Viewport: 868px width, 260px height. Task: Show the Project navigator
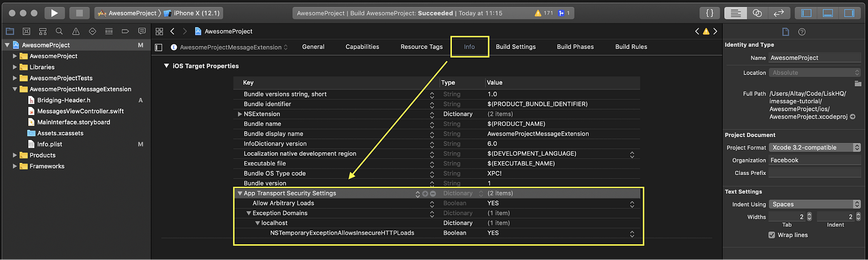10,31
